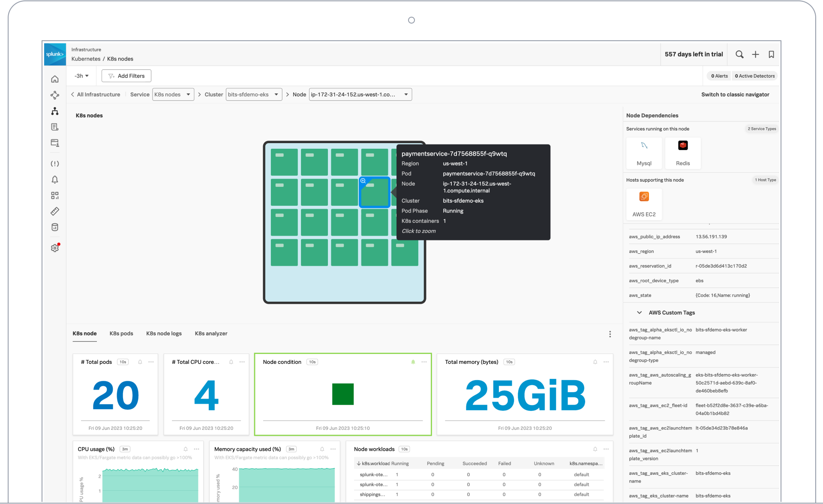Viewport: 823px width, 504px height.
Task: Open the MySQL service dependency icon
Action: pyautogui.click(x=644, y=153)
